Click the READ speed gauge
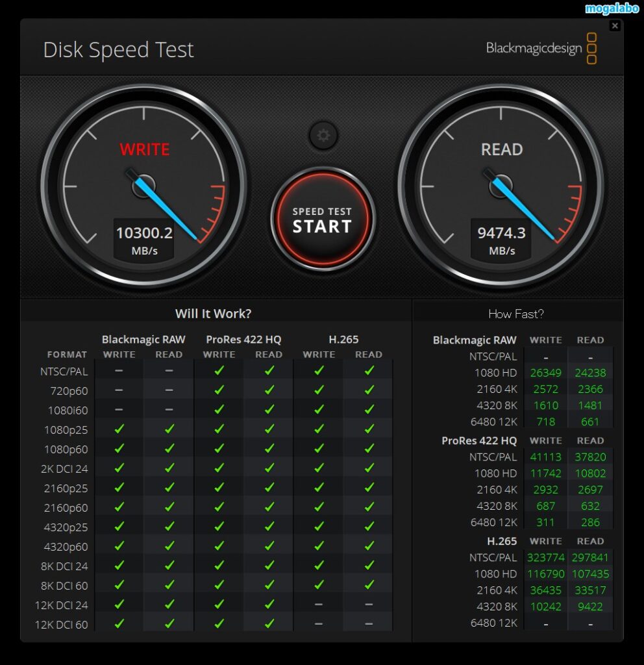This screenshot has height=665, width=644. click(501, 185)
